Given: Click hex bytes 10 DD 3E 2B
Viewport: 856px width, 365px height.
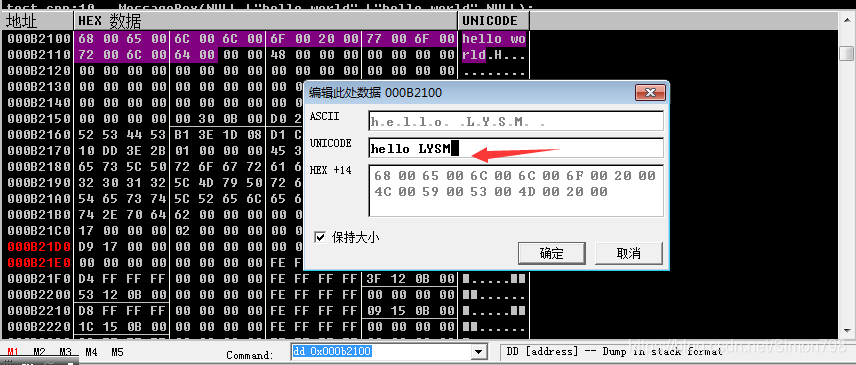Looking at the screenshot, I should 123,151.
